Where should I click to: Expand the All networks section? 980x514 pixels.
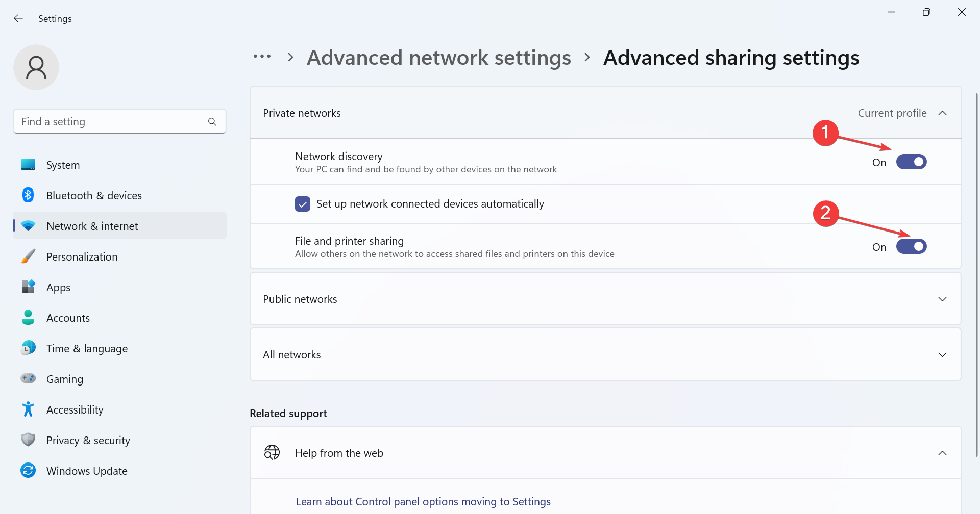pos(942,355)
